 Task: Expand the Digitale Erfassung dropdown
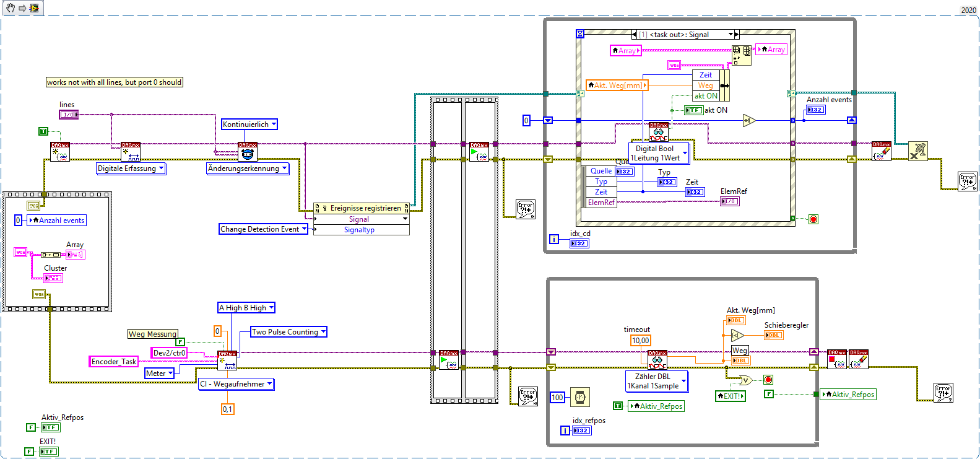pyautogui.click(x=131, y=168)
